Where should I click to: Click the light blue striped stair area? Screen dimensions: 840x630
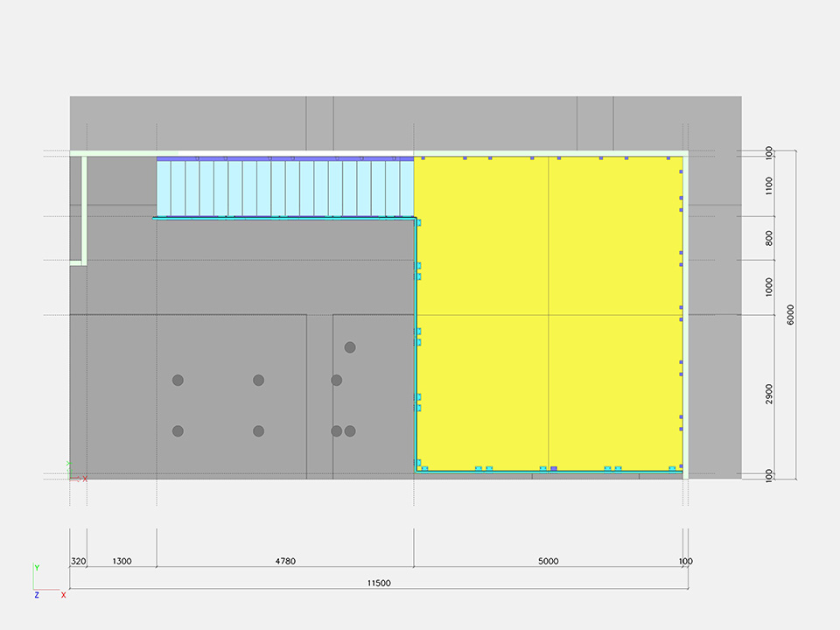click(x=284, y=188)
